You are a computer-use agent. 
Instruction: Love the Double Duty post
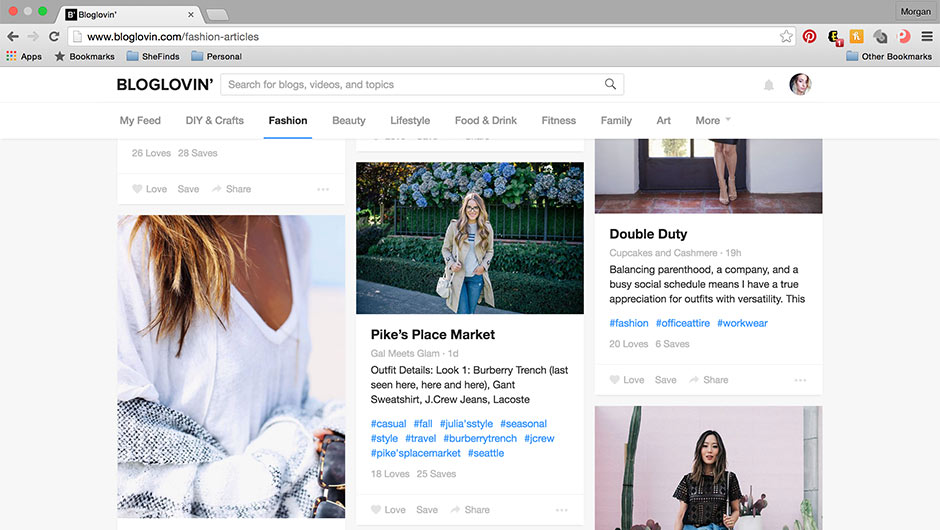click(627, 380)
